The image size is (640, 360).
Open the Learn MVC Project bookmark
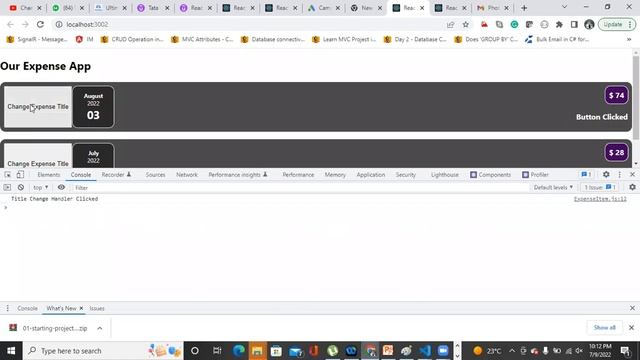pyautogui.click(x=344, y=39)
